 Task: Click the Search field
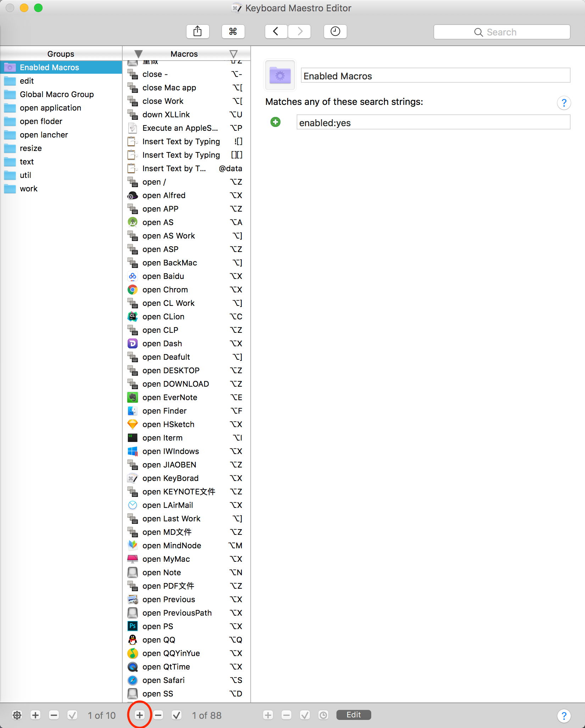tap(502, 32)
